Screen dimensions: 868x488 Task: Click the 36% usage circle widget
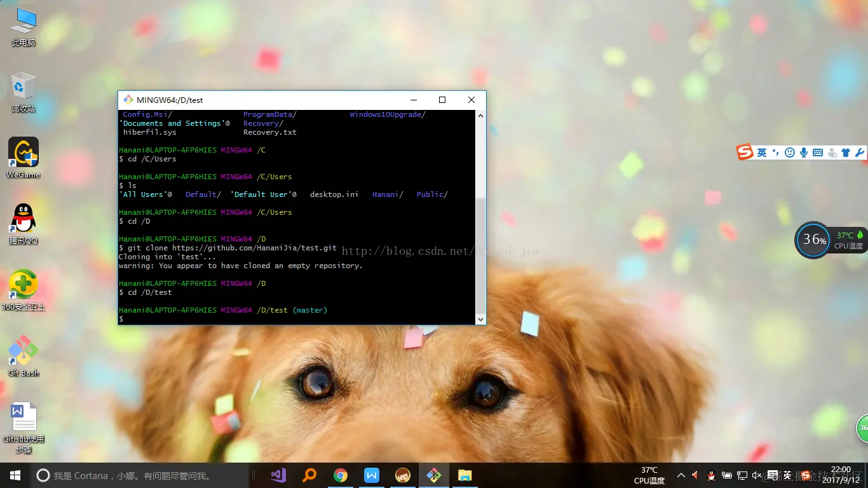pyautogui.click(x=813, y=240)
